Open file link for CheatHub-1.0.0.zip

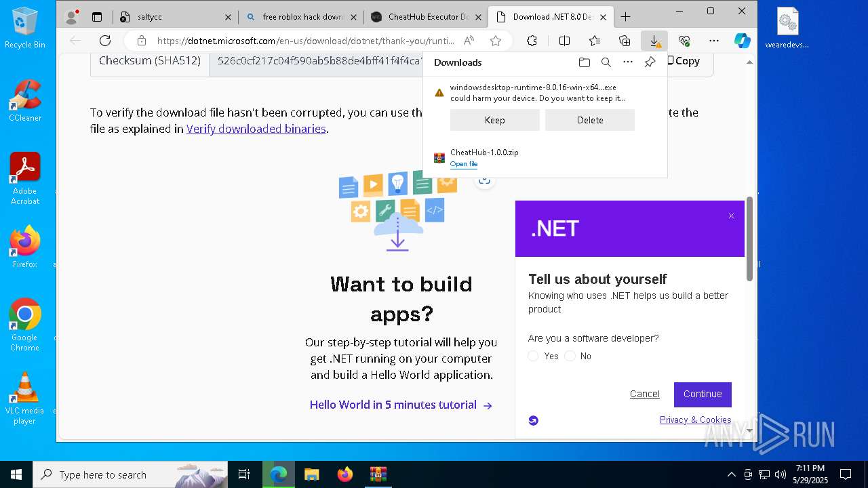(x=464, y=164)
